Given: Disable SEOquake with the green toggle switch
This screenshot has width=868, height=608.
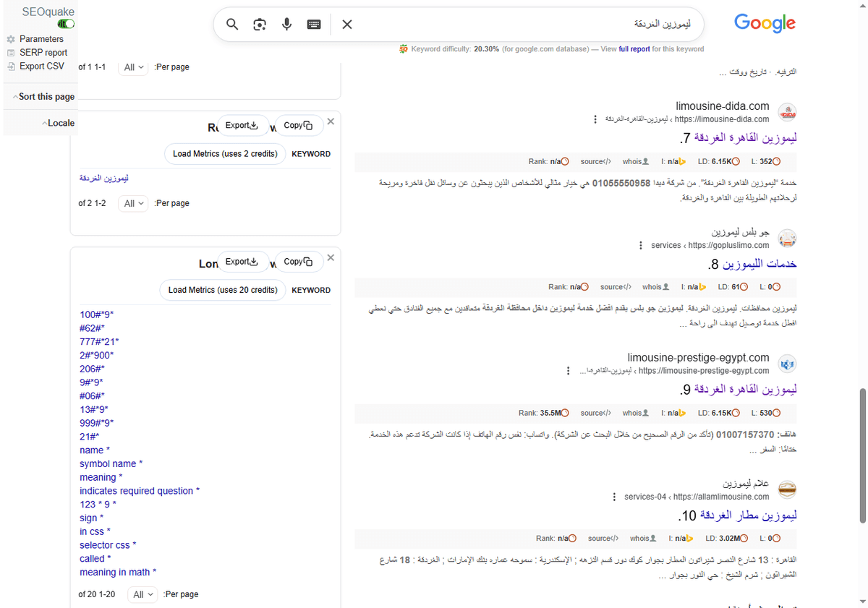Looking at the screenshot, I should 66,23.
